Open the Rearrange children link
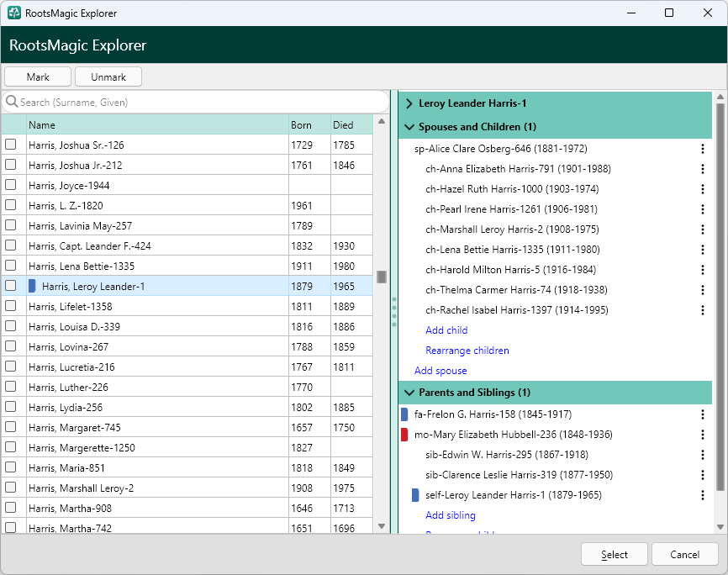The width and height of the screenshot is (728, 575). click(467, 351)
